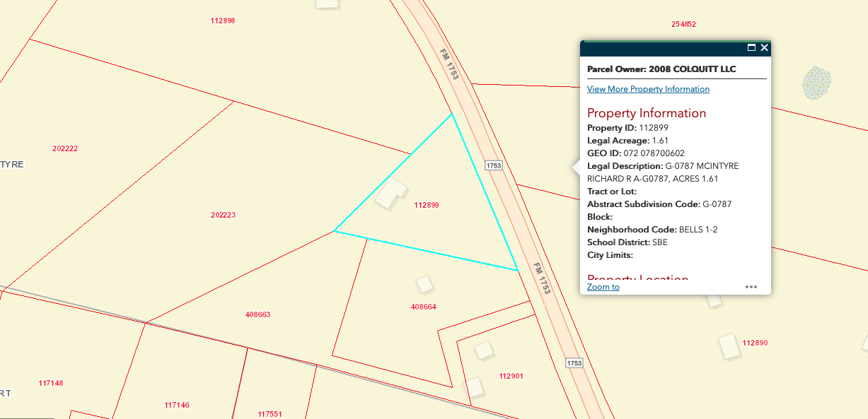
Task: Click parcel label 117146
Action: click(x=176, y=405)
